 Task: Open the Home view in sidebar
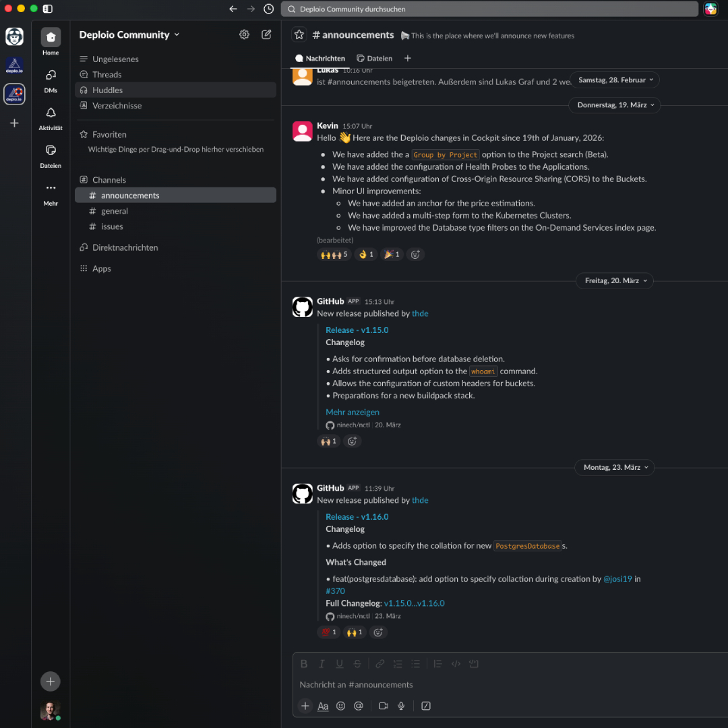(x=51, y=42)
